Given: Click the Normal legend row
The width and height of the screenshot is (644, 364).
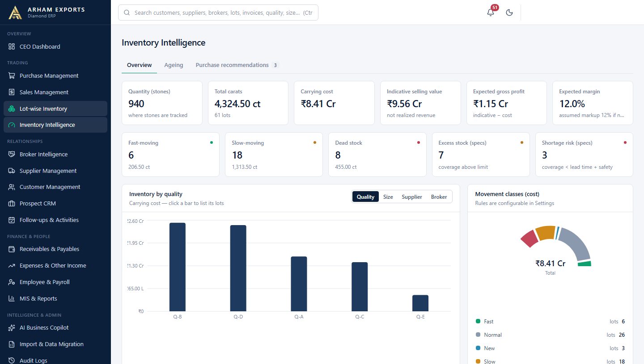Looking at the screenshot, I should 550,335.
